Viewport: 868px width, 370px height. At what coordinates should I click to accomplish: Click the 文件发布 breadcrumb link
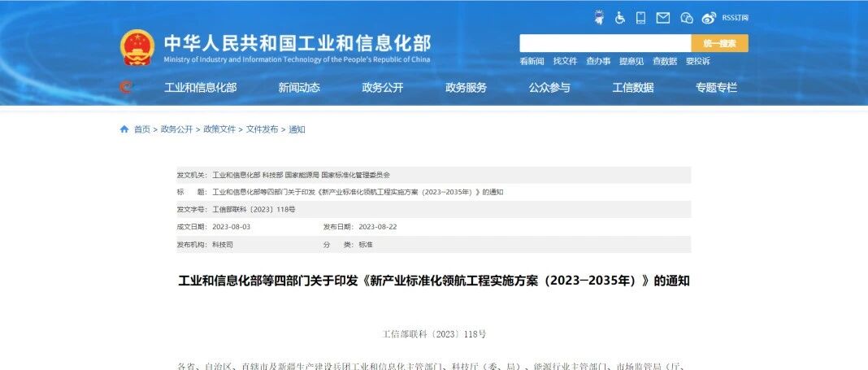tap(262, 129)
